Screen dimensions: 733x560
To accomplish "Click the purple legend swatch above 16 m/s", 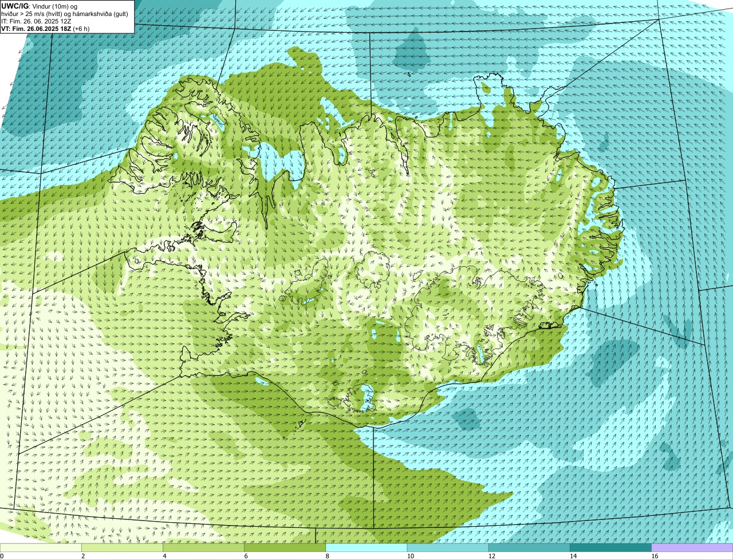I will click(692, 548).
